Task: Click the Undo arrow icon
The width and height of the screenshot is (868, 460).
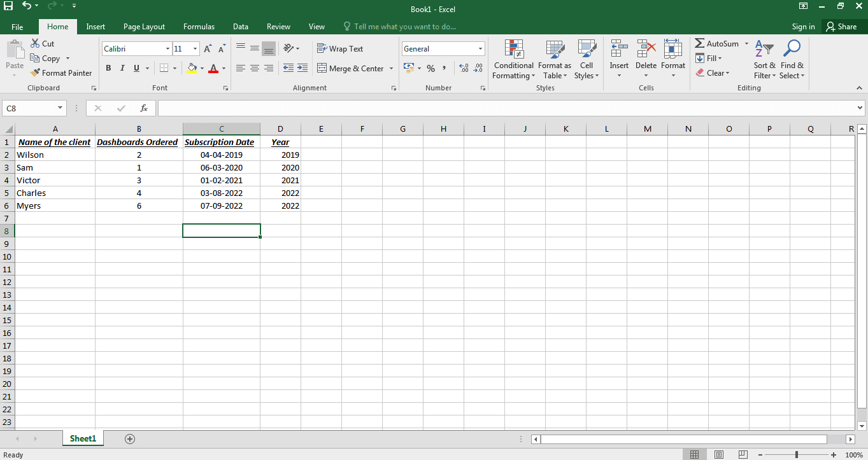Action: [27, 6]
